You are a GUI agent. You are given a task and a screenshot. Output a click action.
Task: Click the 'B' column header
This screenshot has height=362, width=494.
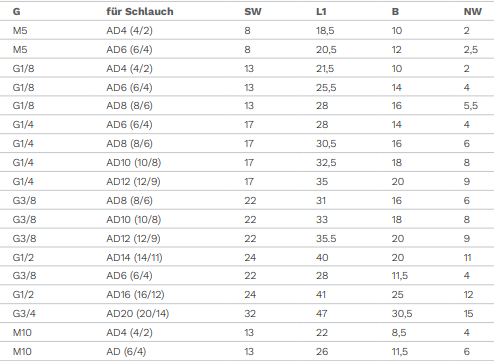[x=395, y=12]
